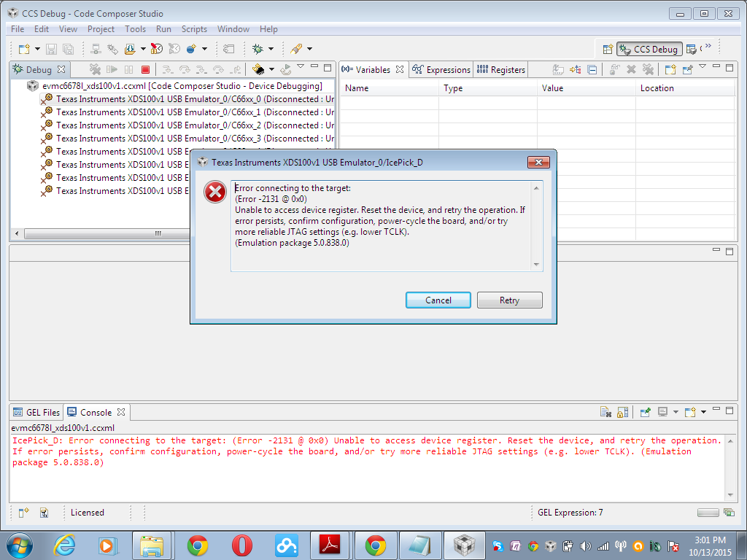Screen dimensions: 747x560
Task: Select the Console tab
Action: click(x=96, y=413)
